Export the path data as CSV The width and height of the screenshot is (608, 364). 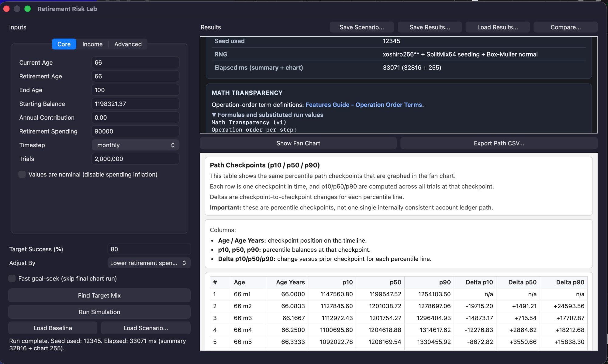click(x=498, y=143)
